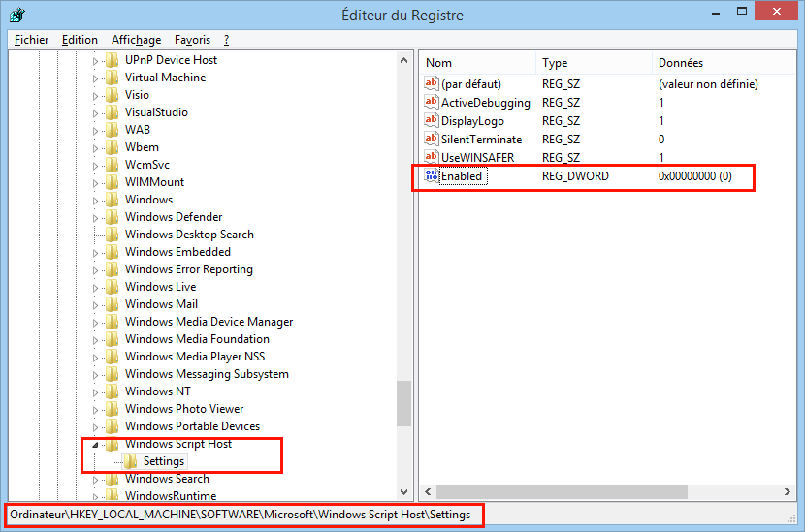Expand the Windows key arrow
This screenshot has width=805, height=532.
click(x=95, y=201)
